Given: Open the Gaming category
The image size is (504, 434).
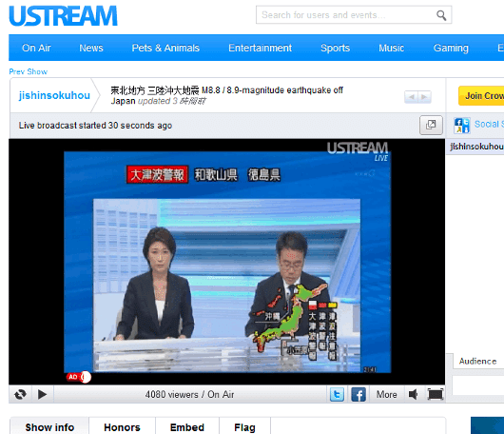Looking at the screenshot, I should (x=451, y=48).
